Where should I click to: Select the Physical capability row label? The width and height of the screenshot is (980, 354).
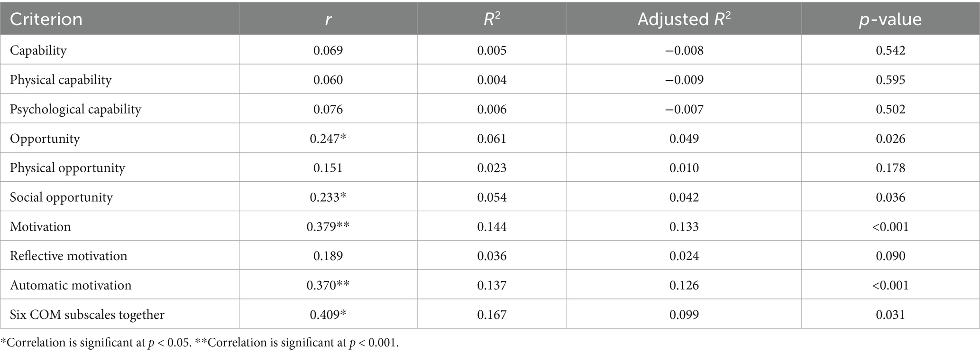pyautogui.click(x=61, y=80)
